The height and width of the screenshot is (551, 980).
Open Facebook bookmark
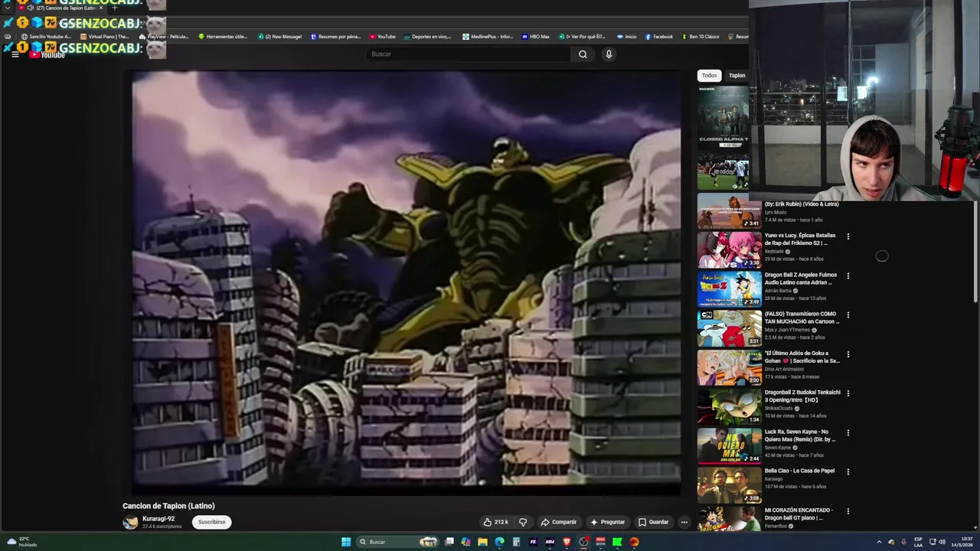[658, 37]
